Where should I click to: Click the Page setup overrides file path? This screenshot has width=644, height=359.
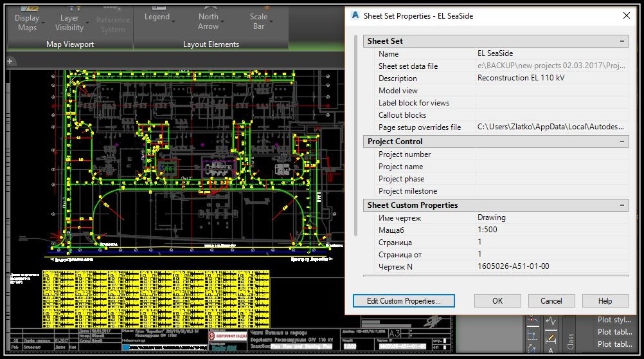550,127
